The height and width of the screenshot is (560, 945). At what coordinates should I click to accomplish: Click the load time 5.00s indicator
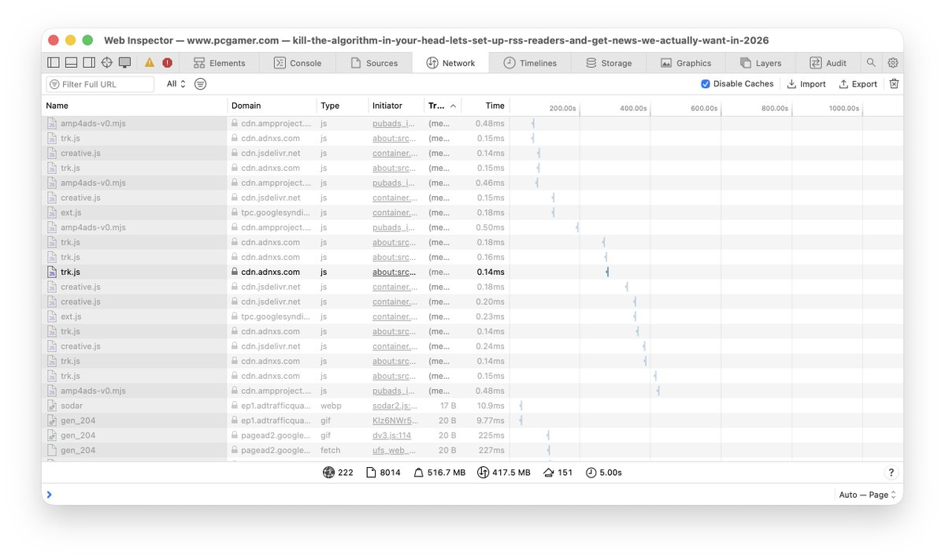point(604,473)
